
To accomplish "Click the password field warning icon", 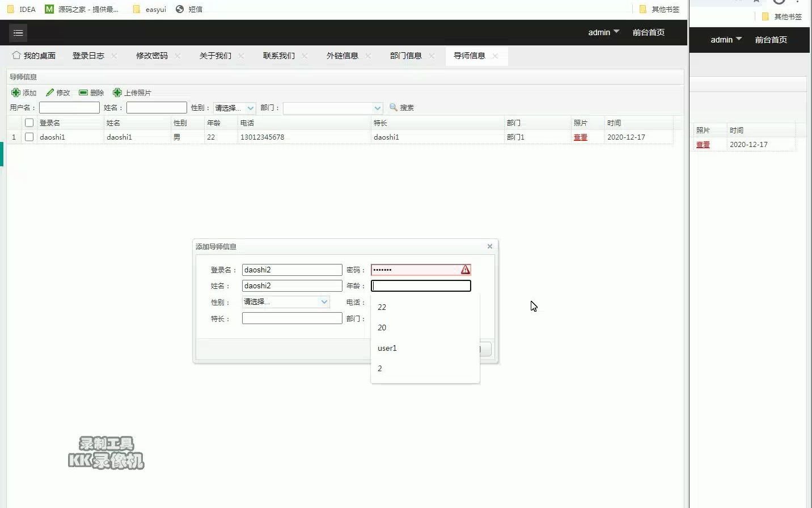I will 465,270.
